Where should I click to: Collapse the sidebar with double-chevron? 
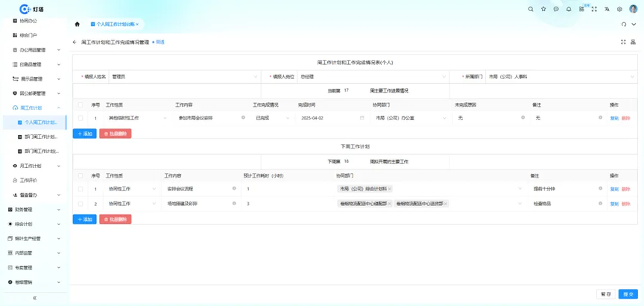click(x=34, y=298)
